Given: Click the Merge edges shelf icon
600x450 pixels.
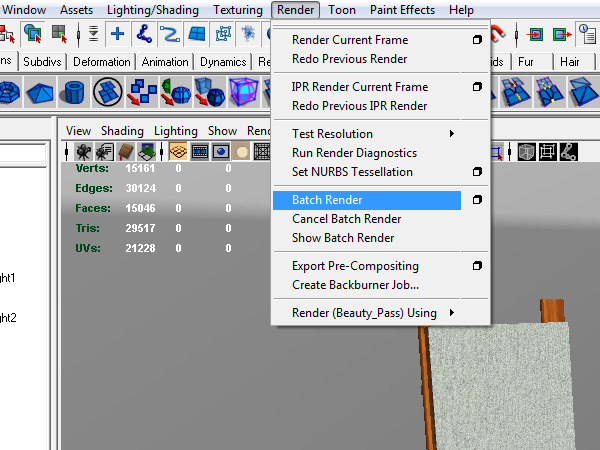Looking at the screenshot, I should pos(514,92).
